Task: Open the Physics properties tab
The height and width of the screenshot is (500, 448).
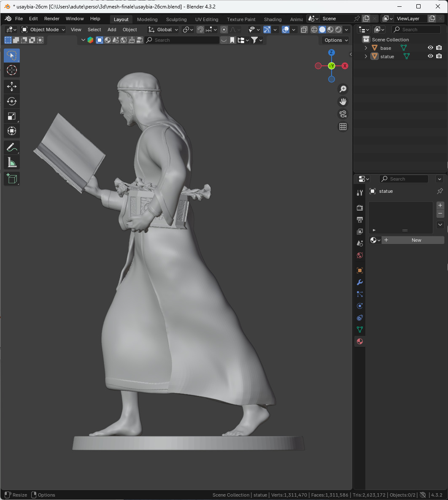Action: pos(360,306)
